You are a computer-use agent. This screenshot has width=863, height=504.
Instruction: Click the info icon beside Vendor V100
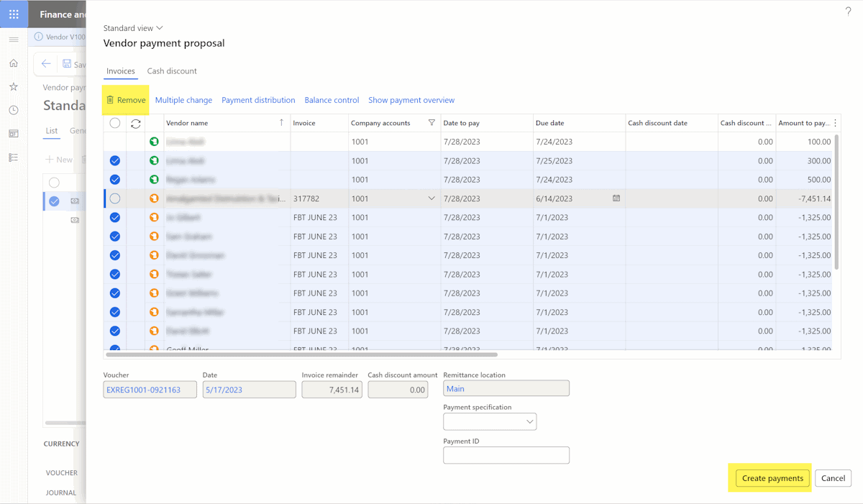coord(39,37)
